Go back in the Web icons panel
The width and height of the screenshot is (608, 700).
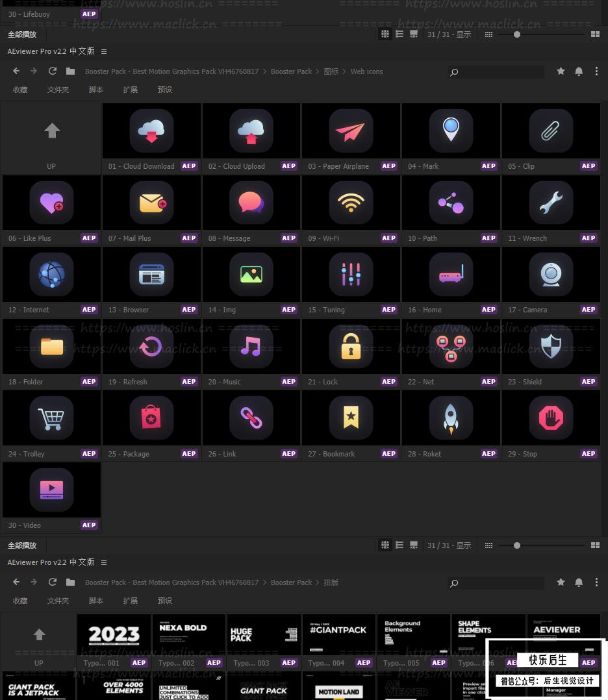pos(16,71)
